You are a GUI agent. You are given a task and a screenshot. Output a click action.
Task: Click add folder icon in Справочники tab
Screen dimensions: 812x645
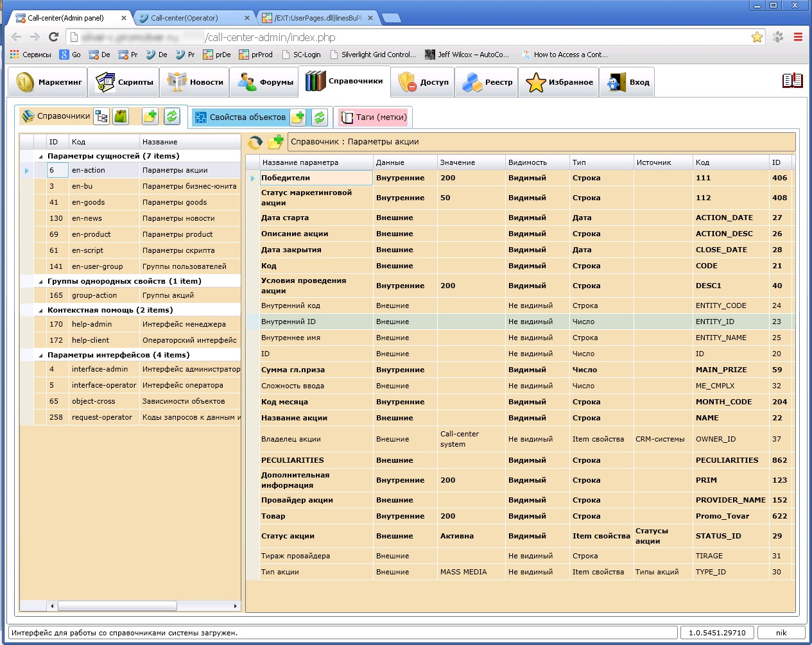click(x=150, y=116)
